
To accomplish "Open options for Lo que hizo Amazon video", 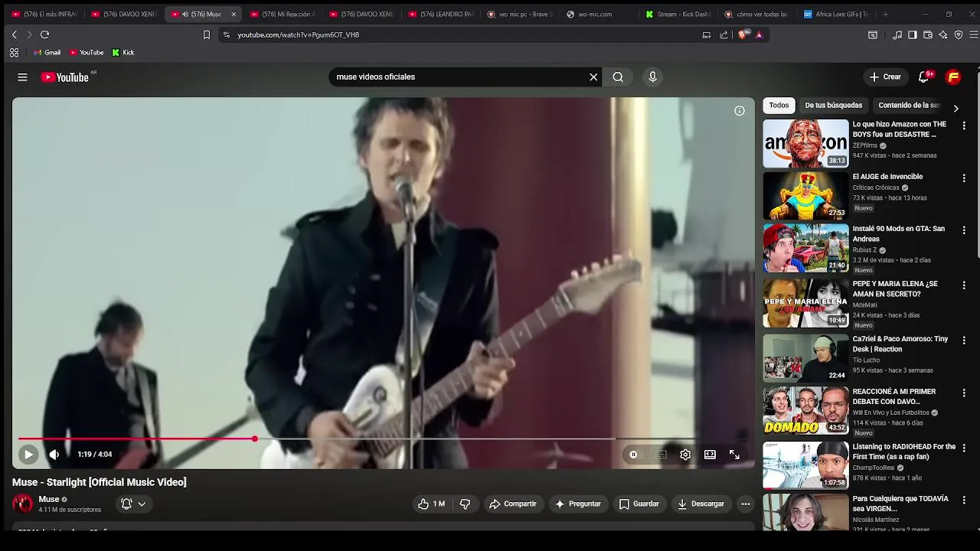I will pos(964,126).
